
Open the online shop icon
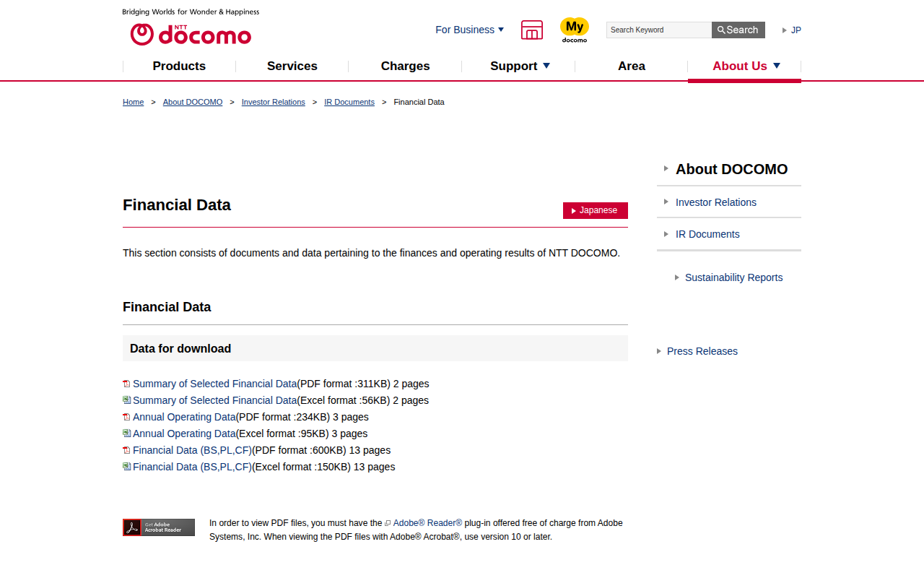532,30
